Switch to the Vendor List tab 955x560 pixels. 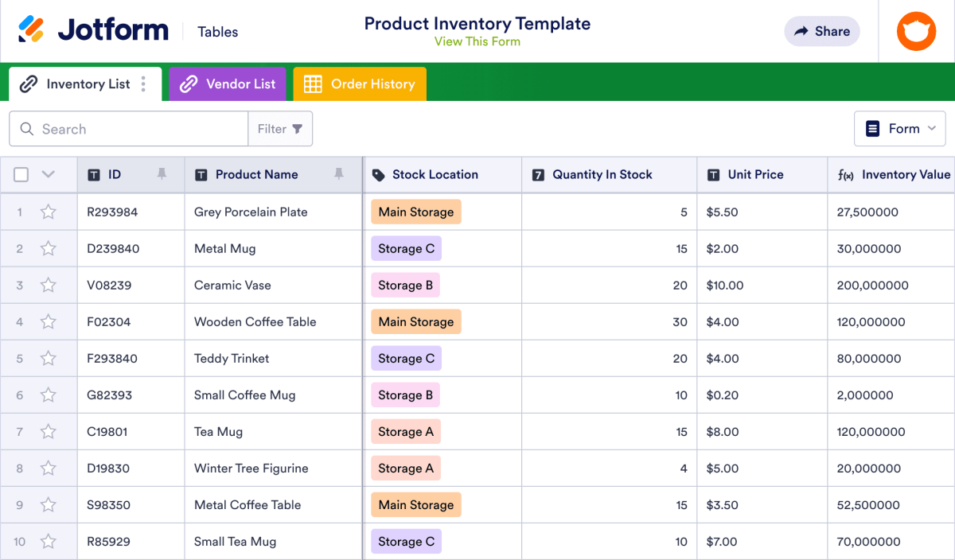coord(236,84)
